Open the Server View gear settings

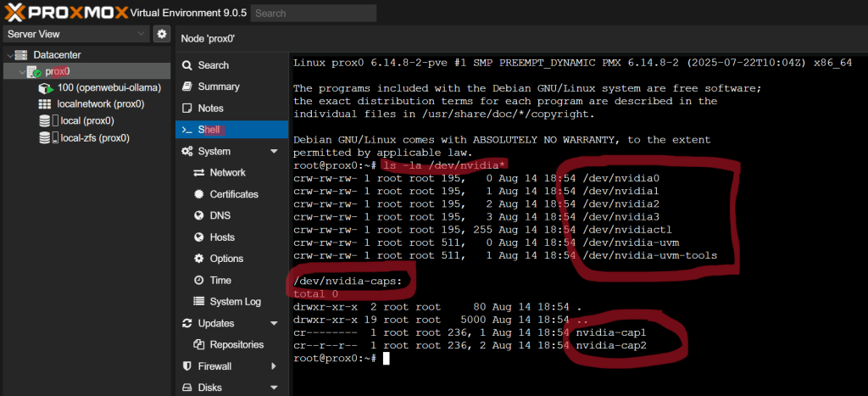point(161,34)
